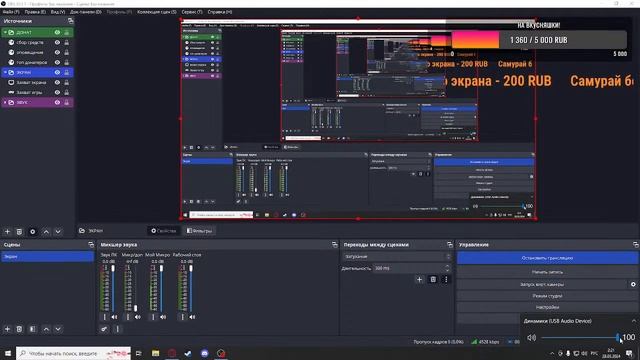Open options menu for Звук ПК channel
640x360 pixels.
pyautogui.click(x=104, y=317)
